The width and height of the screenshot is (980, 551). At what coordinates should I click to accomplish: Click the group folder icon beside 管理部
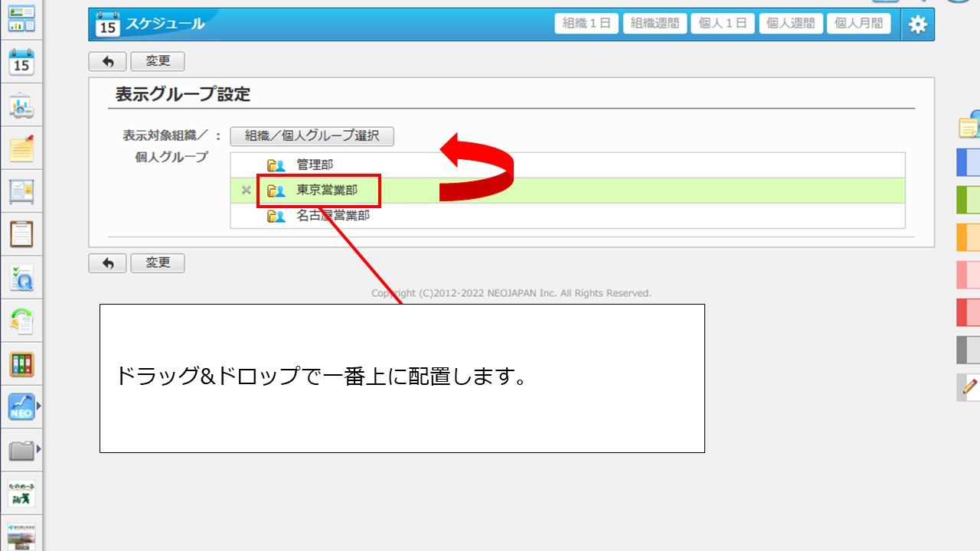click(x=276, y=165)
